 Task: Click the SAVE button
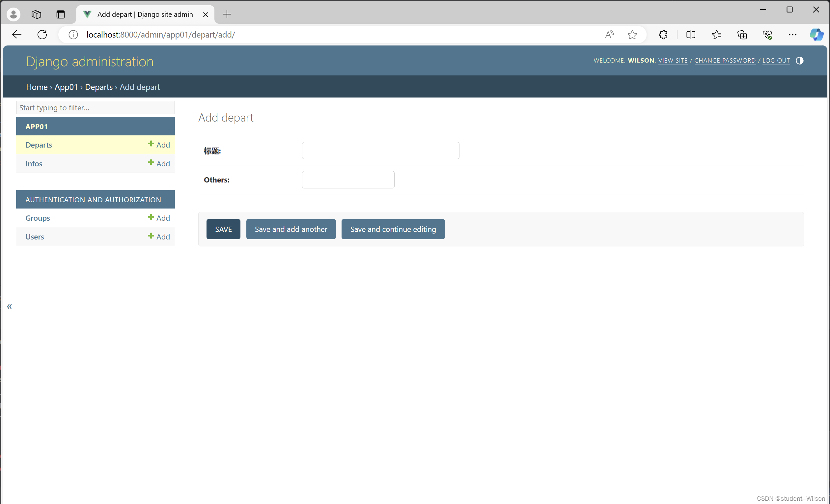click(224, 229)
